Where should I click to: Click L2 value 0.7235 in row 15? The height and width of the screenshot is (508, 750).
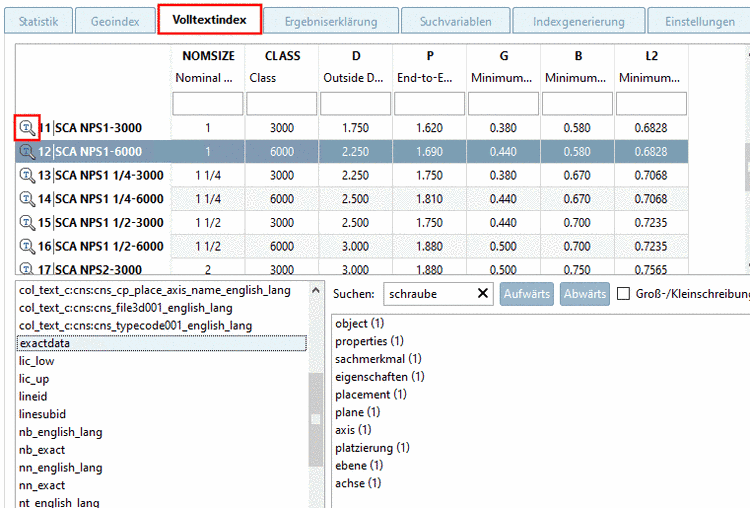tap(651, 223)
